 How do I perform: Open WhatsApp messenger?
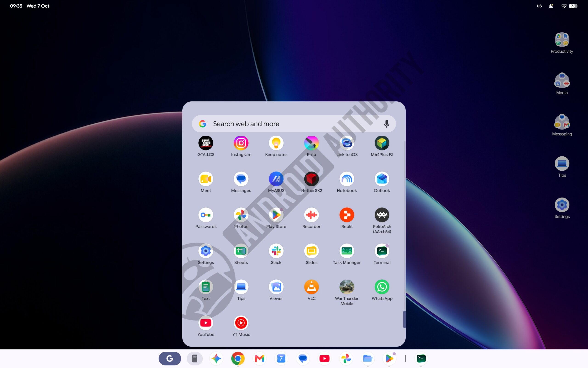pyautogui.click(x=382, y=287)
